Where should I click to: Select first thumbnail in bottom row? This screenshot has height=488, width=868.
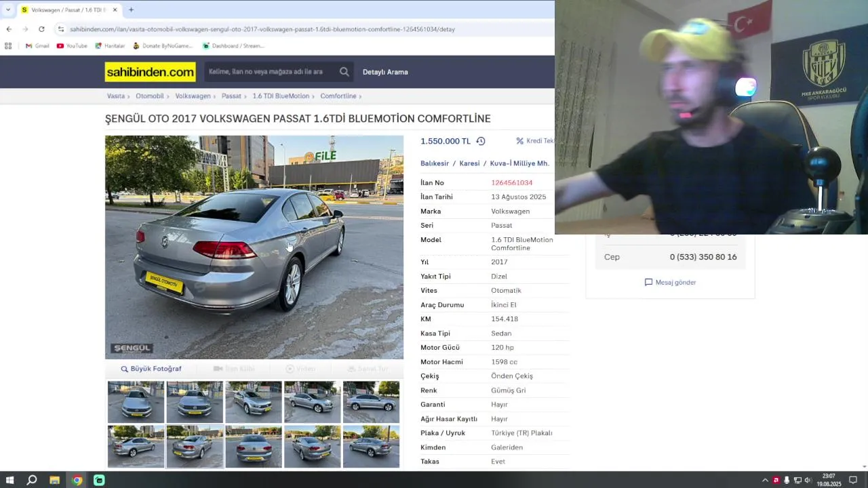pyautogui.click(x=136, y=447)
